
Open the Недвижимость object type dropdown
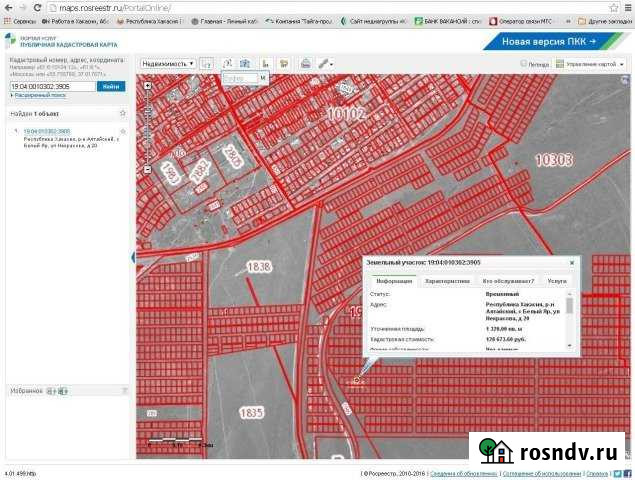(167, 63)
